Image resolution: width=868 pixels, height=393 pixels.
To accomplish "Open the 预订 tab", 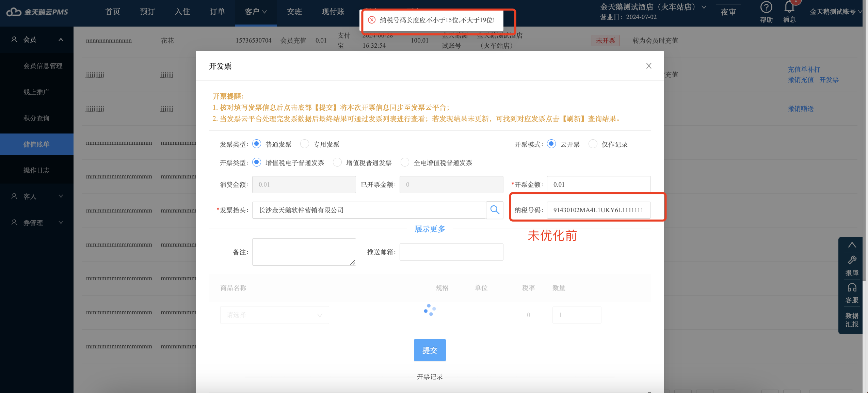I will point(147,12).
